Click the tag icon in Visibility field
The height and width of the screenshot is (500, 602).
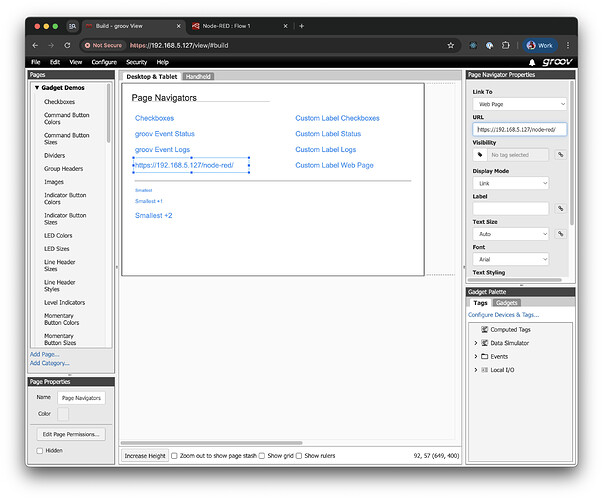(480, 155)
